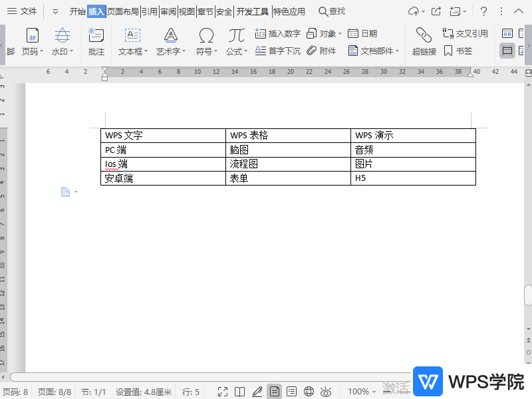The image size is (532, 399).
Task: Switch to writing mode pen icon
Action: tap(257, 392)
